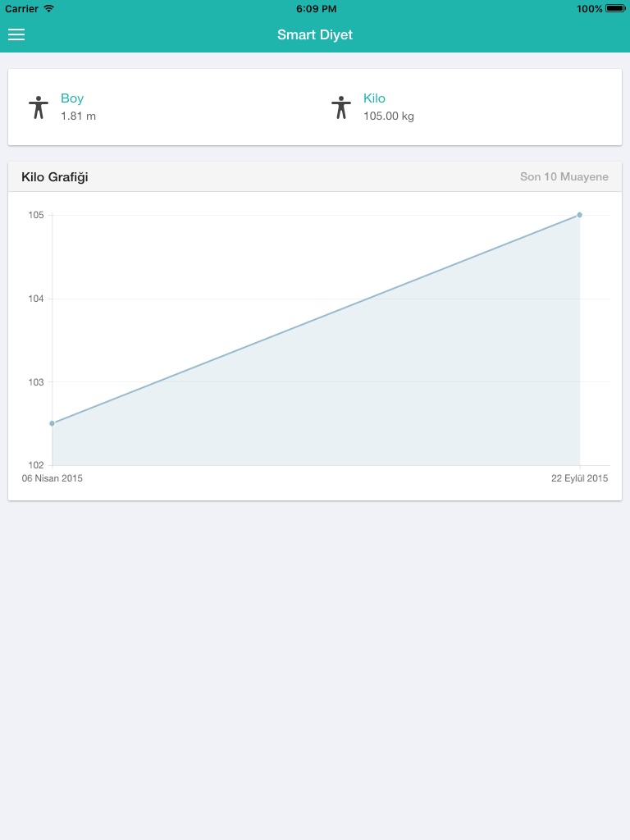
Task: Tap the 06 Nisan 2015 axis label
Action: click(x=52, y=478)
